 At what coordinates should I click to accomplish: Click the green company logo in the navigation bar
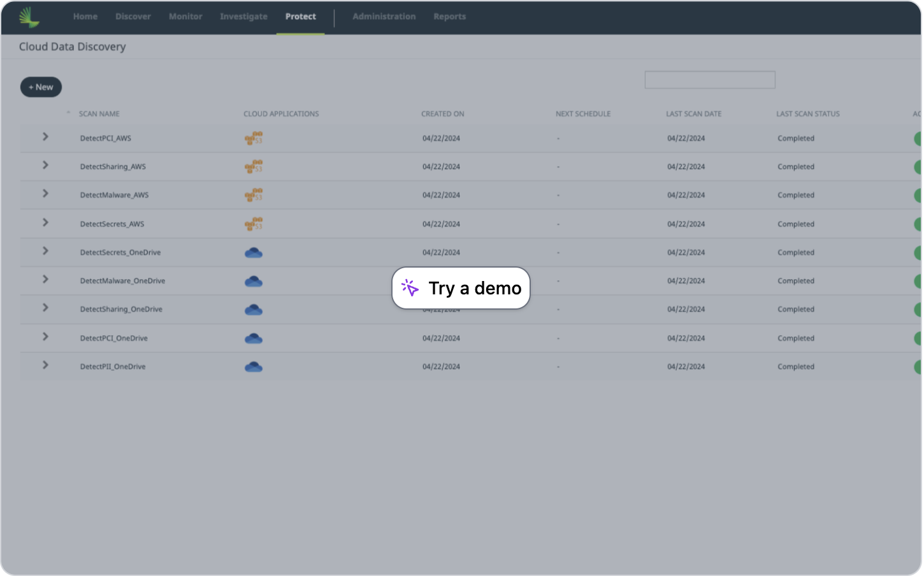tap(28, 17)
